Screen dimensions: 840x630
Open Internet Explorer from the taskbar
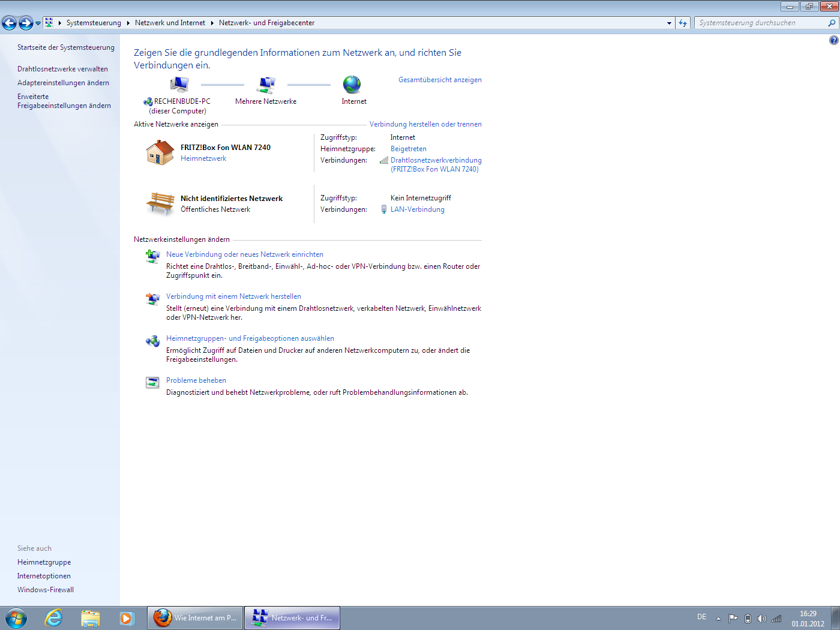tap(54, 618)
